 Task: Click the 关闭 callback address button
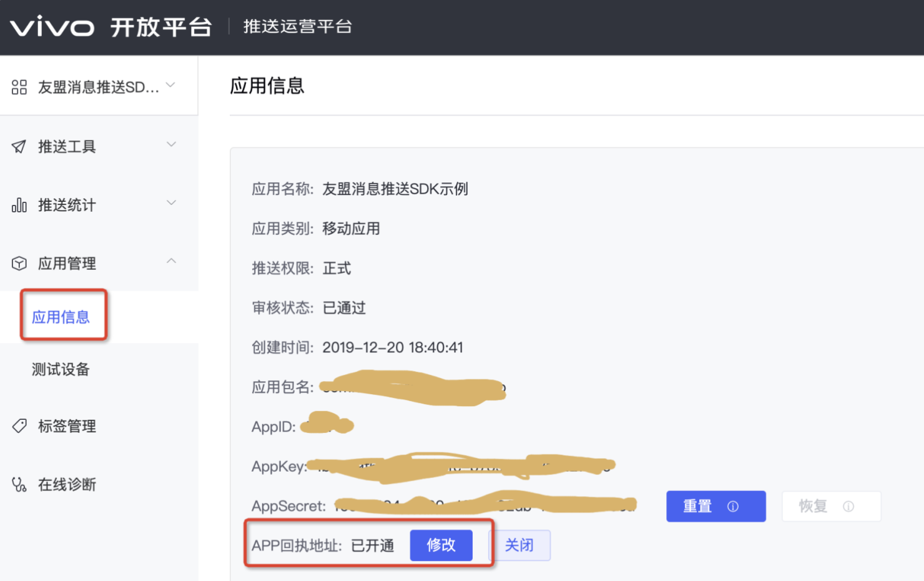pyautogui.click(x=519, y=545)
